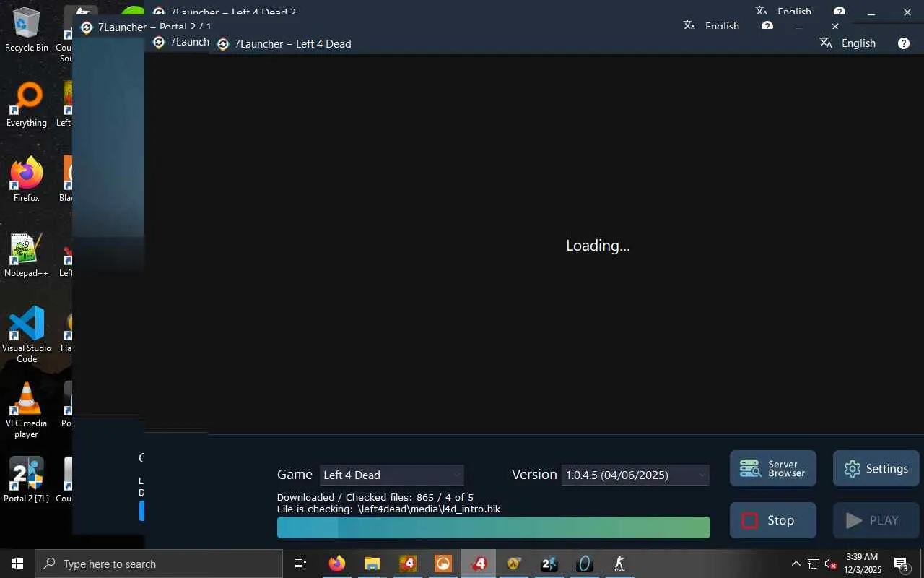Switch to the active Left 4 Dead launcher taskbar icon
This screenshot has width=924, height=578.
(x=479, y=564)
